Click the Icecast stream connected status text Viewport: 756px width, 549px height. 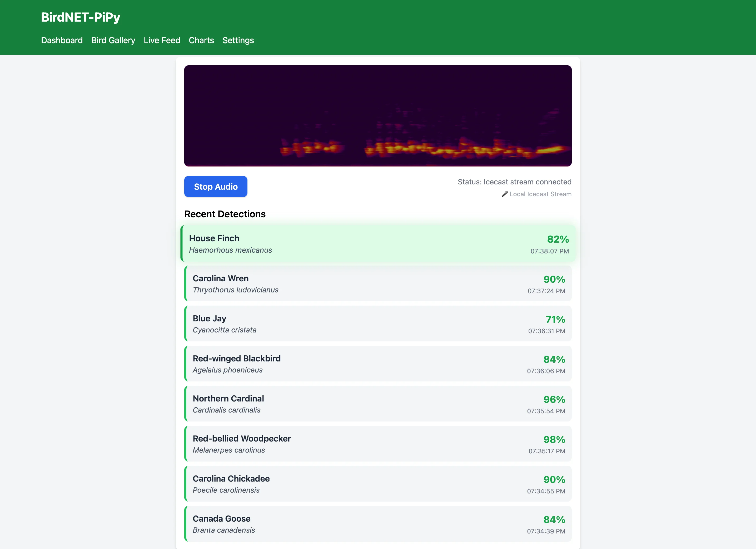514,182
